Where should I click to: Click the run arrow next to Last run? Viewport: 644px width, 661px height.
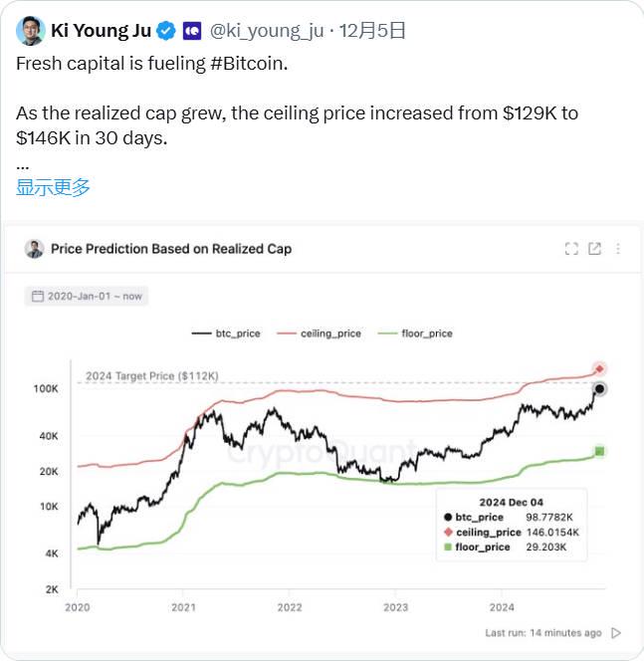tap(616, 632)
